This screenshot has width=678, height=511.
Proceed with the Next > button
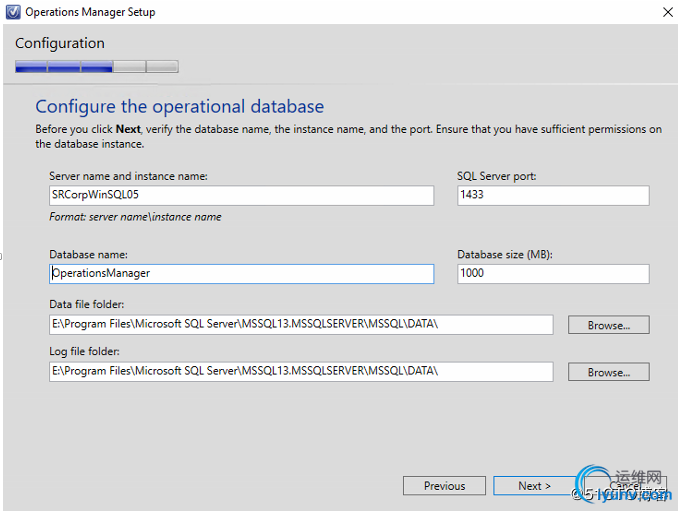pyautogui.click(x=534, y=486)
